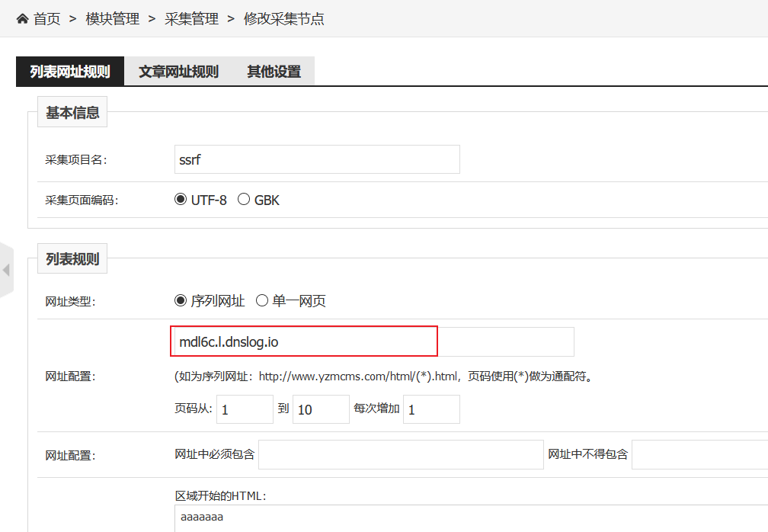Click the 基本信息 section heading
The image size is (768, 532).
click(72, 112)
